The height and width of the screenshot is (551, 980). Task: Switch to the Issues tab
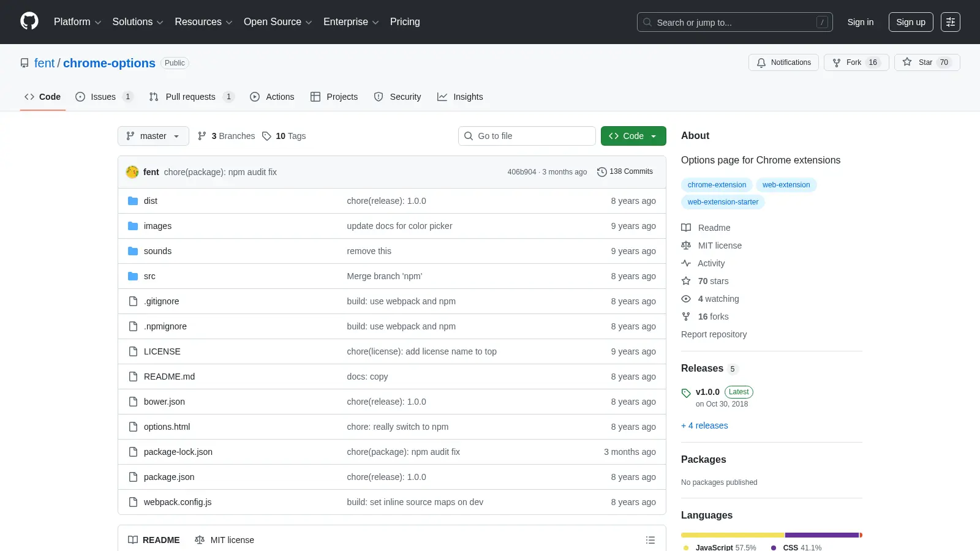pos(104,97)
